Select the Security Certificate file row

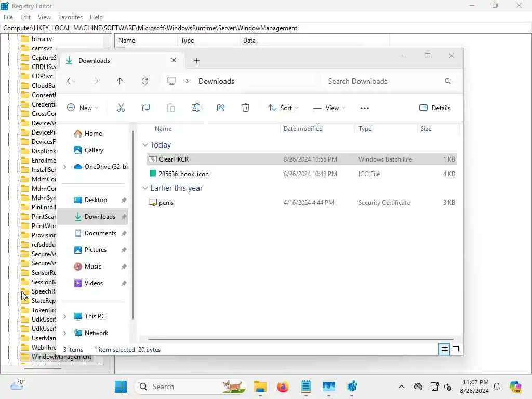click(x=302, y=203)
